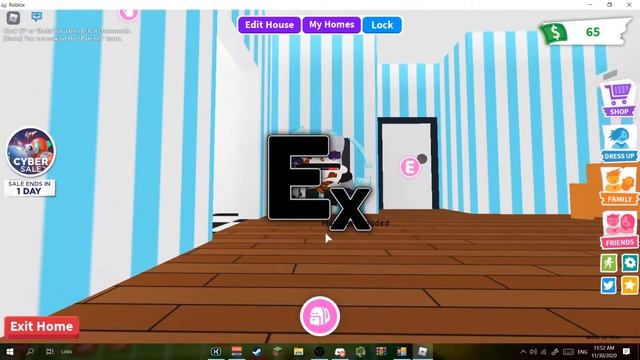The height and width of the screenshot is (360, 640).
Task: Open the Friends menu
Action: tap(619, 230)
